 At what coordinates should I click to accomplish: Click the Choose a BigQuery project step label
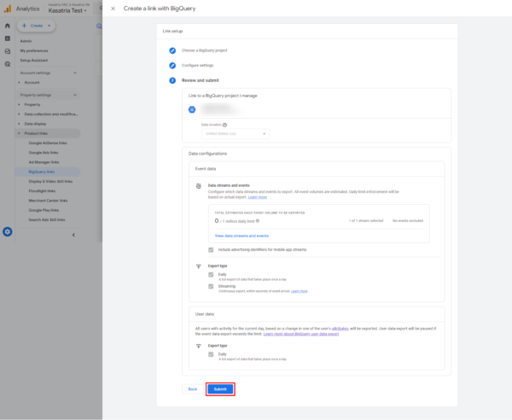click(205, 50)
